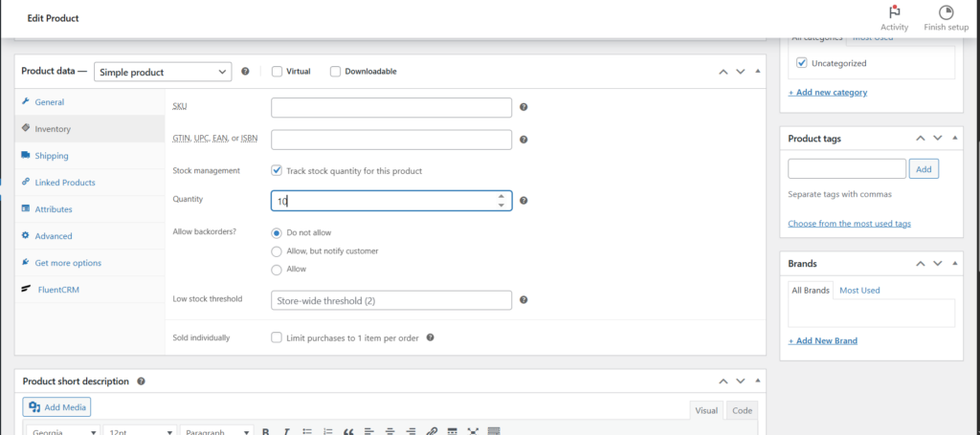Click the Activity flag icon

[894, 12]
